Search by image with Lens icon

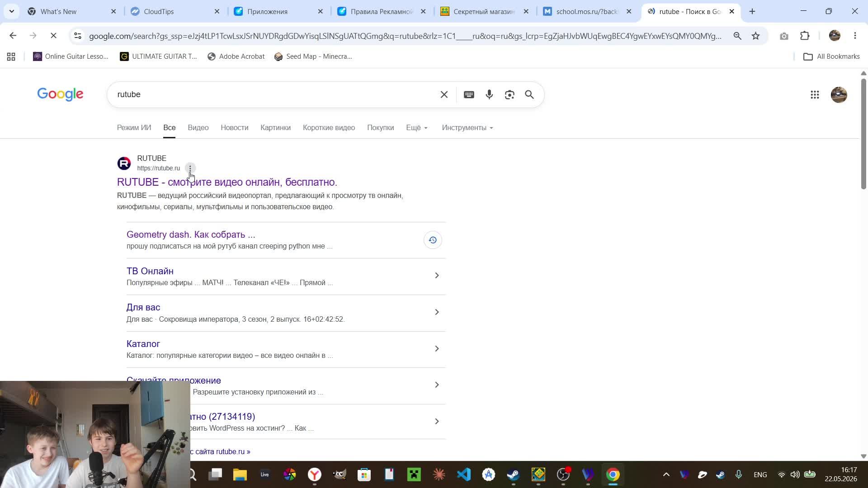tap(509, 94)
